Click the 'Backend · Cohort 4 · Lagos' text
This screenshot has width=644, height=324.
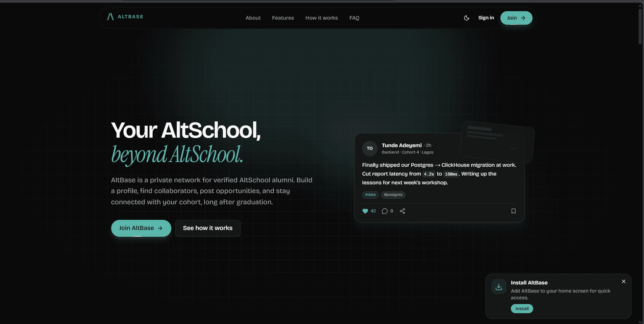tap(407, 153)
